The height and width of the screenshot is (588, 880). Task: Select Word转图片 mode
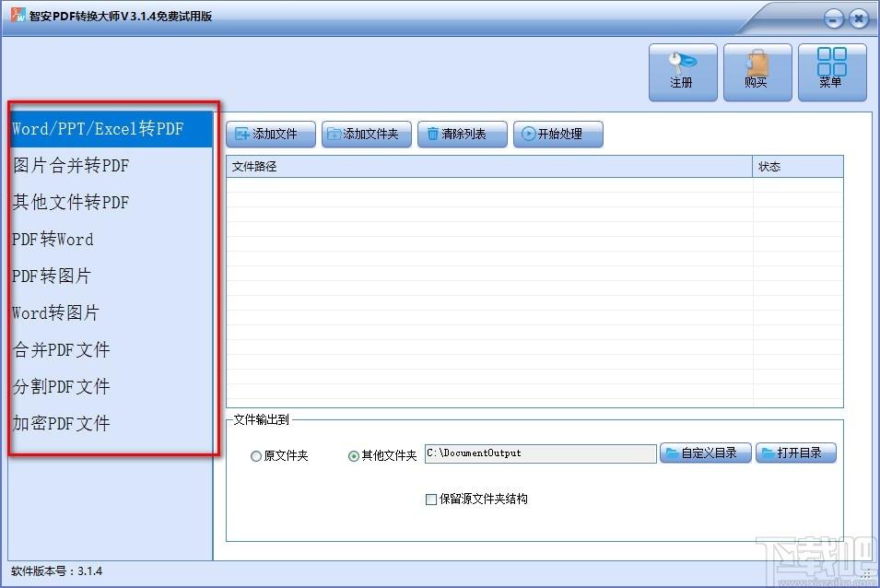[111, 312]
